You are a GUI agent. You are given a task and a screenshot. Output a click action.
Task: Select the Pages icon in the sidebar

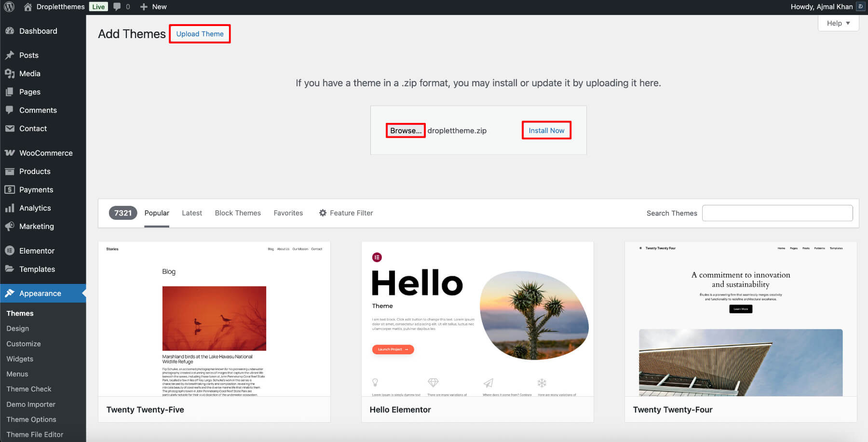tap(11, 92)
